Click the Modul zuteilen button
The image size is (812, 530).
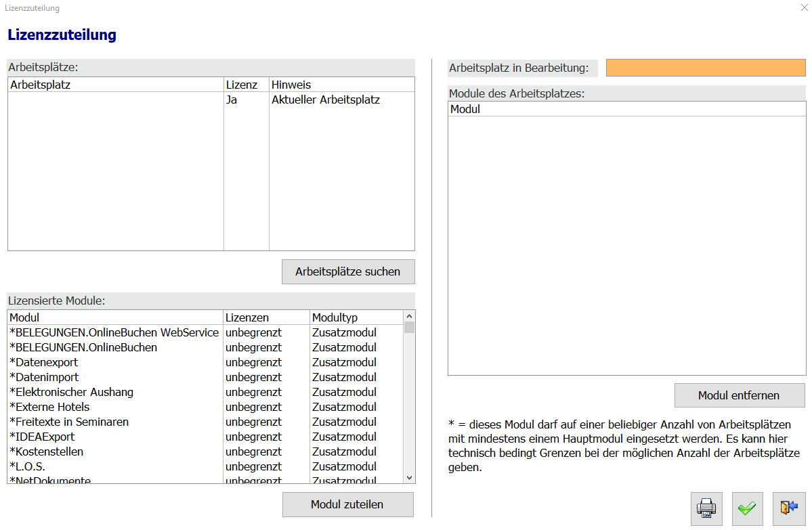pos(347,504)
